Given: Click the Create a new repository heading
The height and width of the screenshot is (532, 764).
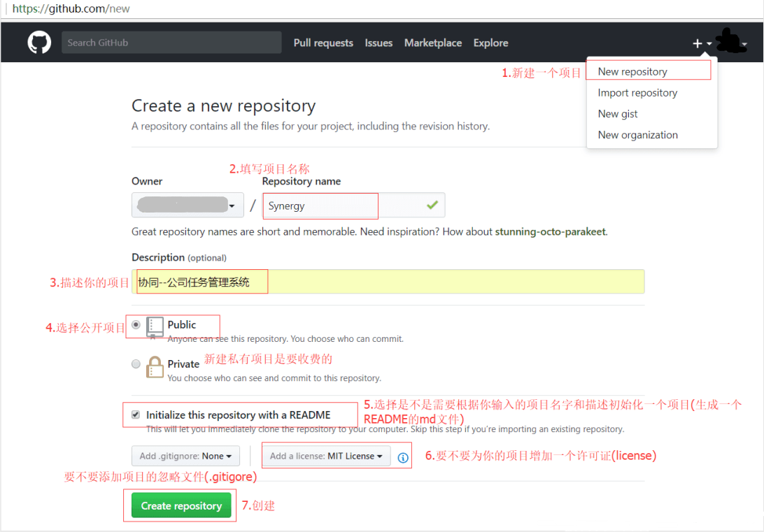Looking at the screenshot, I should click(224, 106).
